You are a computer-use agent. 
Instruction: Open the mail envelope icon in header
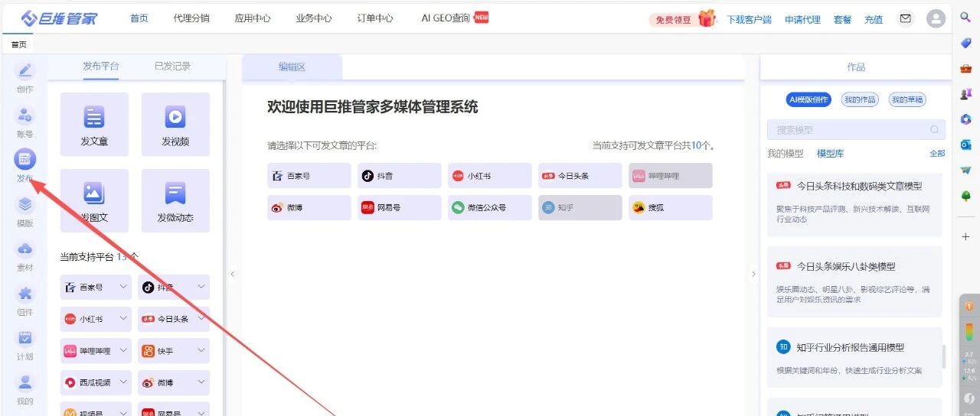click(906, 18)
